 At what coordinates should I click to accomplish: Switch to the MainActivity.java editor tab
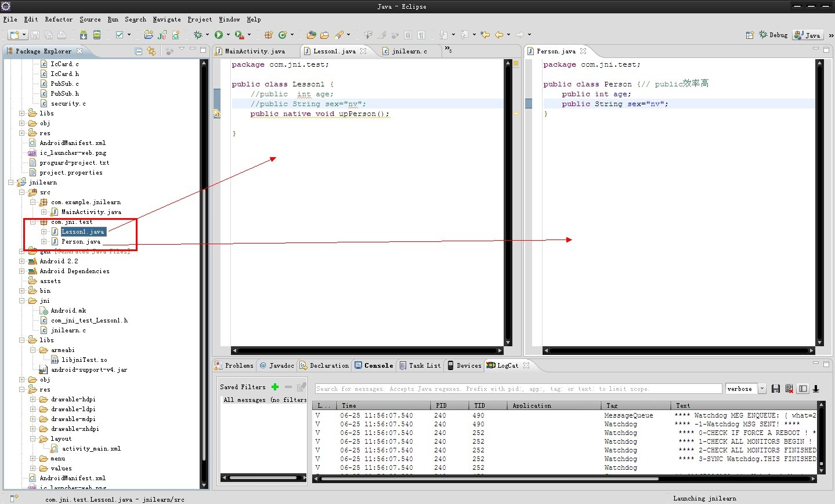point(255,51)
